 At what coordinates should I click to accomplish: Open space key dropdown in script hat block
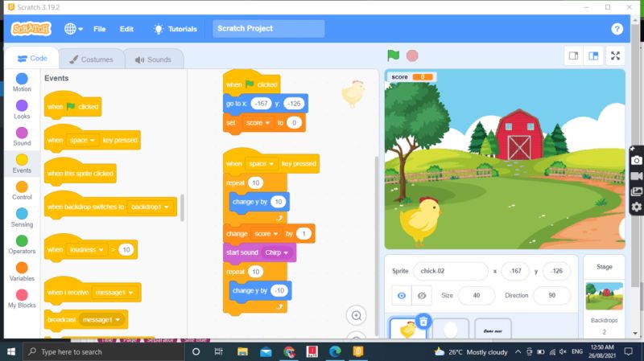click(261, 164)
